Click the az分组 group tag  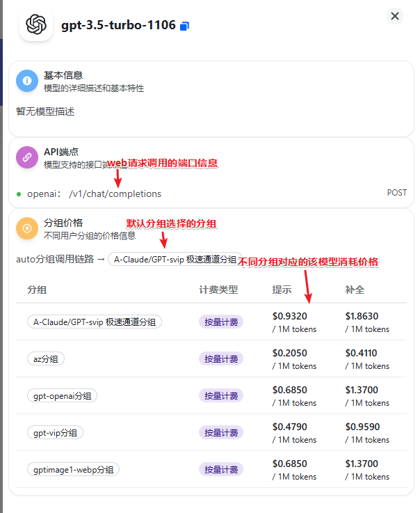click(x=46, y=358)
